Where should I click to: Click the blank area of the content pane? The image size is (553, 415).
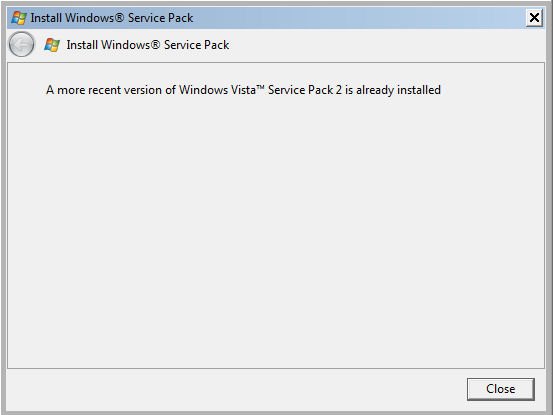(x=276, y=229)
